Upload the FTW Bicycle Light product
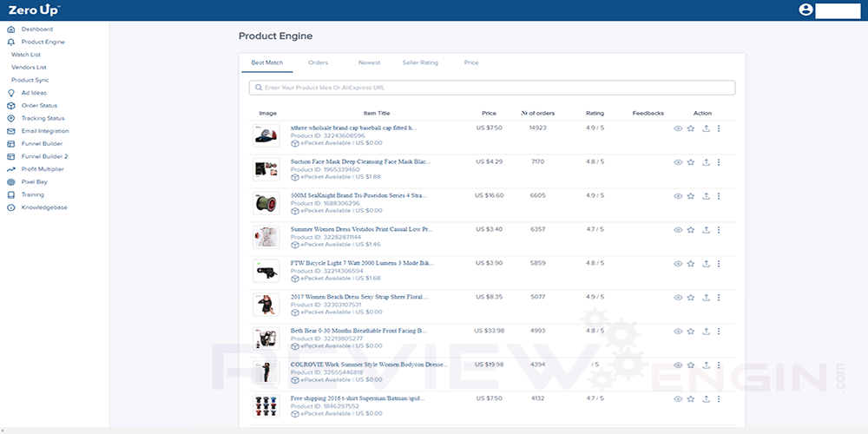This screenshot has width=868, height=434. point(706,264)
